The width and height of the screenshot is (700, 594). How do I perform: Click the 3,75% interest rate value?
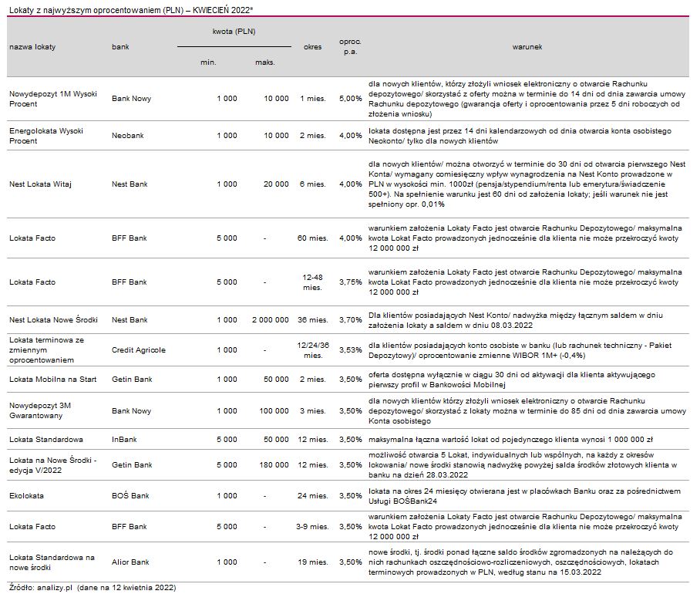pos(351,282)
